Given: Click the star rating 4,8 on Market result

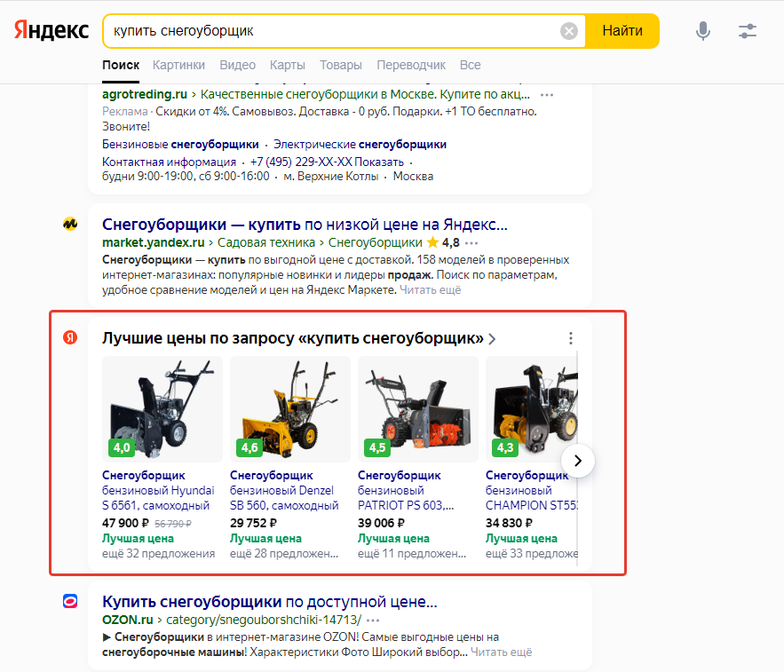Looking at the screenshot, I should click(443, 242).
